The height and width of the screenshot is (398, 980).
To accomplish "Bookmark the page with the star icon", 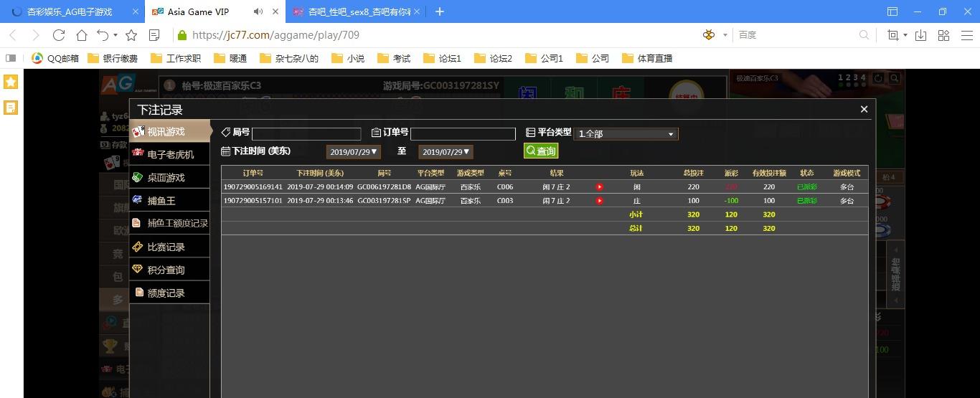I will pyautogui.click(x=131, y=35).
